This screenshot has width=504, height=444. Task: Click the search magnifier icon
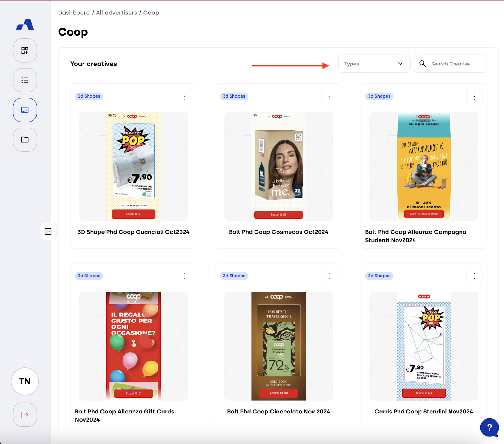[422, 64]
